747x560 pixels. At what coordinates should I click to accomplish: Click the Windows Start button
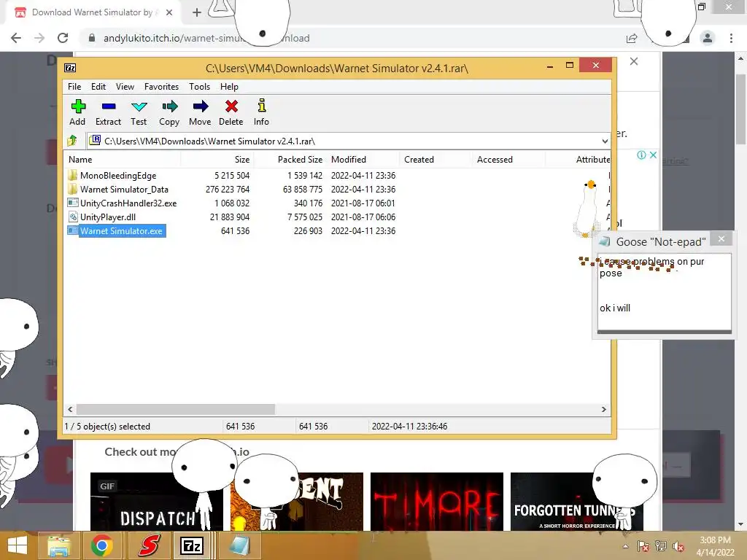click(18, 545)
